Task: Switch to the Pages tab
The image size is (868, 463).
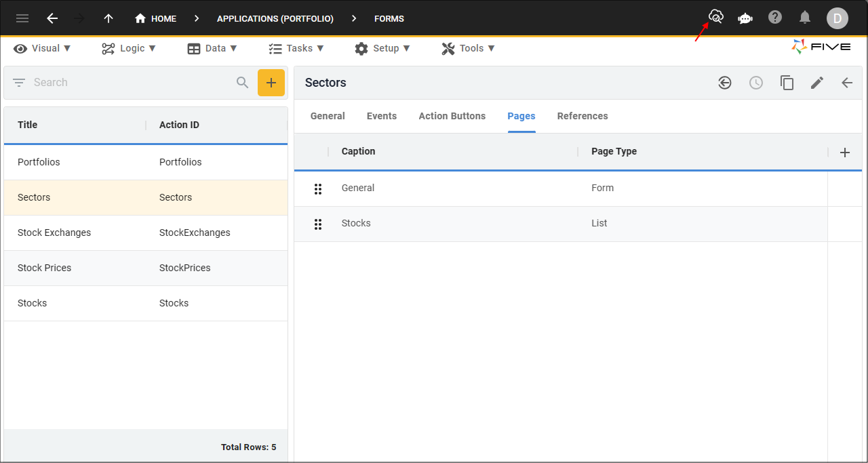Action: click(x=521, y=116)
